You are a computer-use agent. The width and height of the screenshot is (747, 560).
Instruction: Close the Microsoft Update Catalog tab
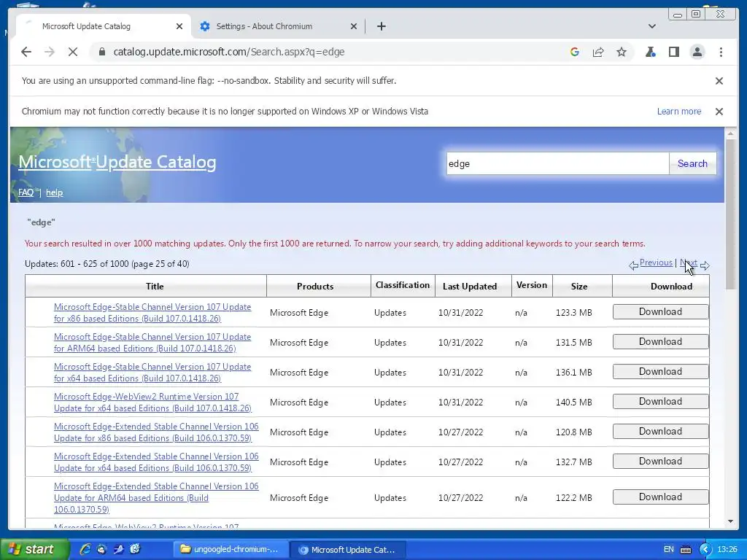pyautogui.click(x=179, y=26)
